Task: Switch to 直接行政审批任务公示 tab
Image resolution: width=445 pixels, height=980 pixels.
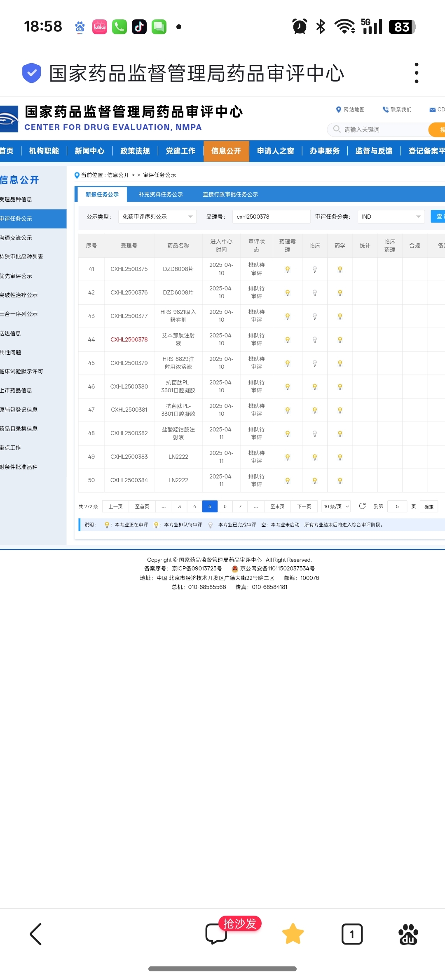Action: pyautogui.click(x=230, y=194)
